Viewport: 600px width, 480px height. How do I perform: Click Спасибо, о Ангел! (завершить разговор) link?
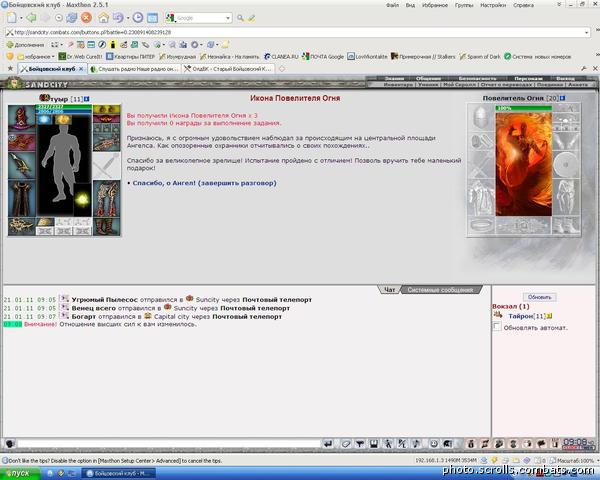pos(204,183)
